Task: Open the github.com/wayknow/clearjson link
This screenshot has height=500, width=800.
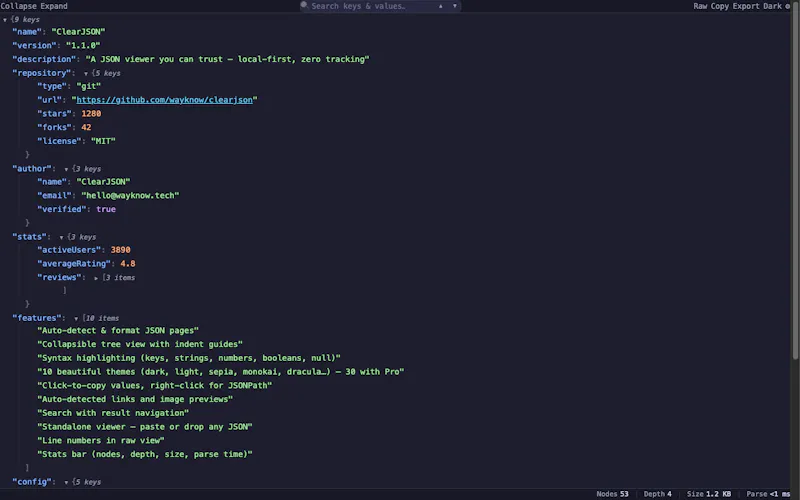Action: pos(164,100)
